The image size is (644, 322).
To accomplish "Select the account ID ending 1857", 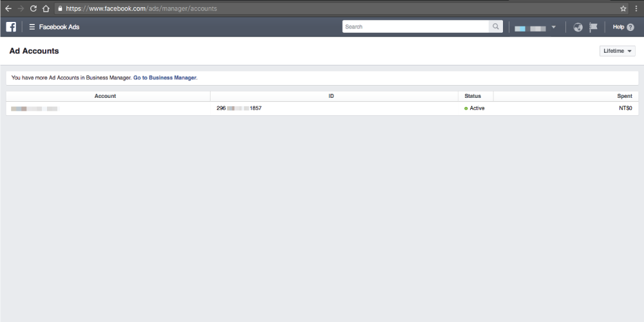I will click(x=239, y=108).
